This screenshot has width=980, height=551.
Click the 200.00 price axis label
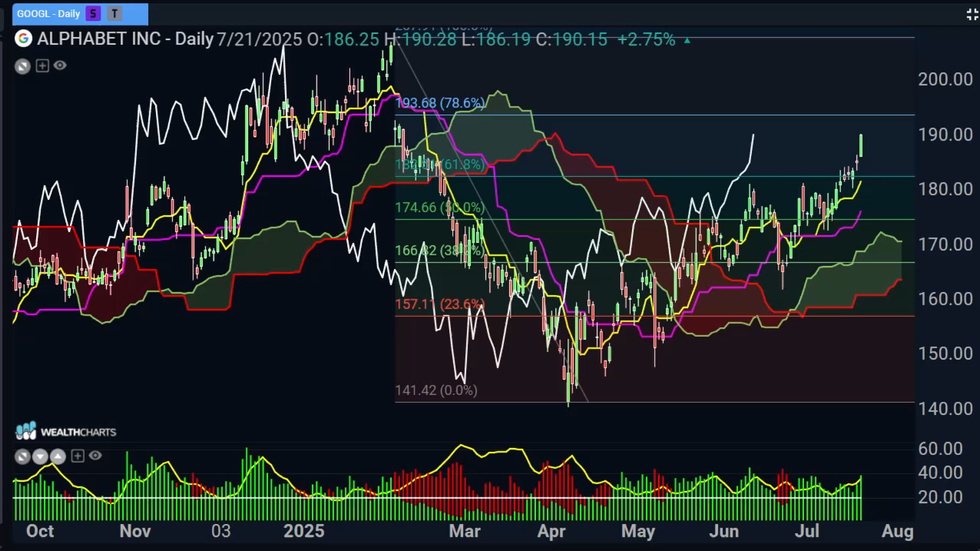tap(945, 79)
